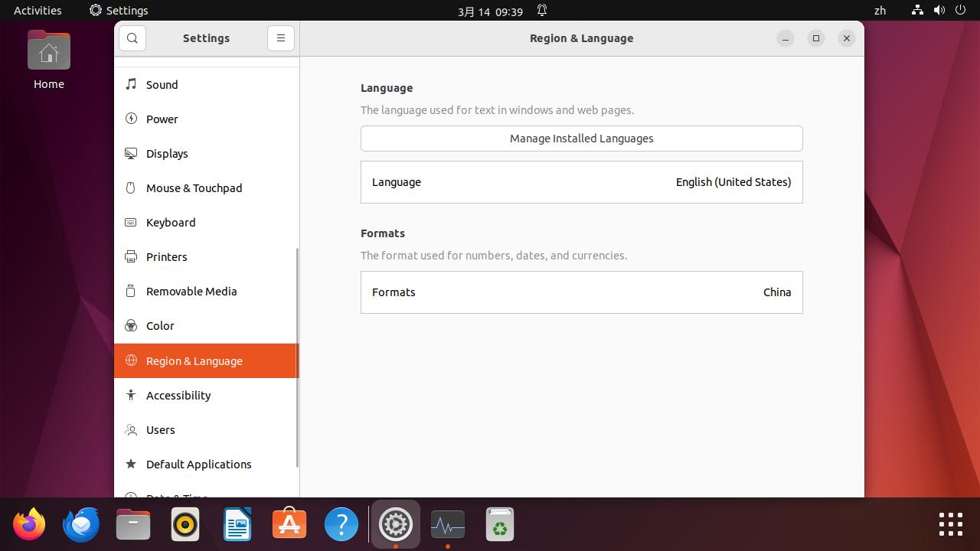Click the Default Applications star icon
The width and height of the screenshot is (980, 551).
[131, 464]
